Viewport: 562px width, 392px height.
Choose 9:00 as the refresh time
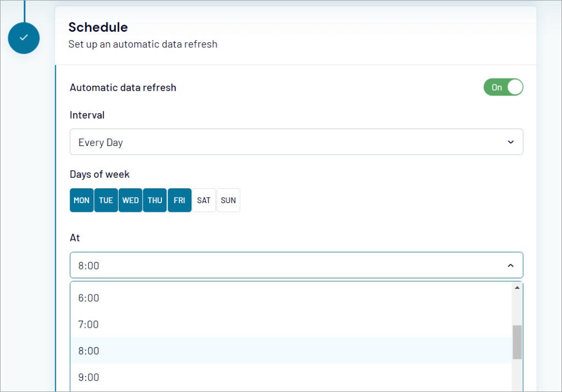coord(220,377)
